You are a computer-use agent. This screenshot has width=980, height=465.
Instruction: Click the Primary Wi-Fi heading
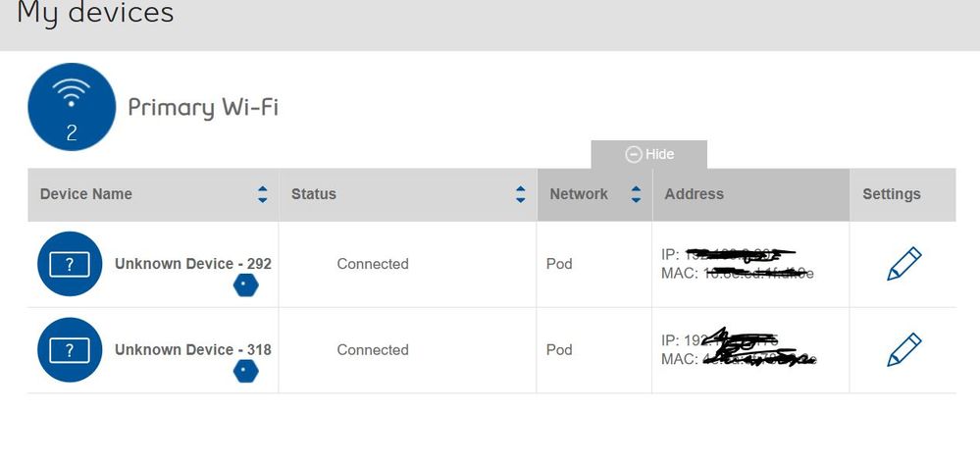(203, 107)
